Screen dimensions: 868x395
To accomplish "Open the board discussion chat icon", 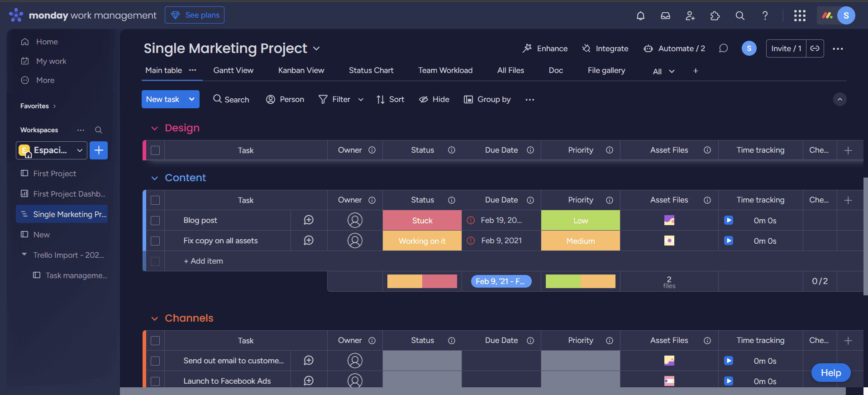I will point(723,48).
